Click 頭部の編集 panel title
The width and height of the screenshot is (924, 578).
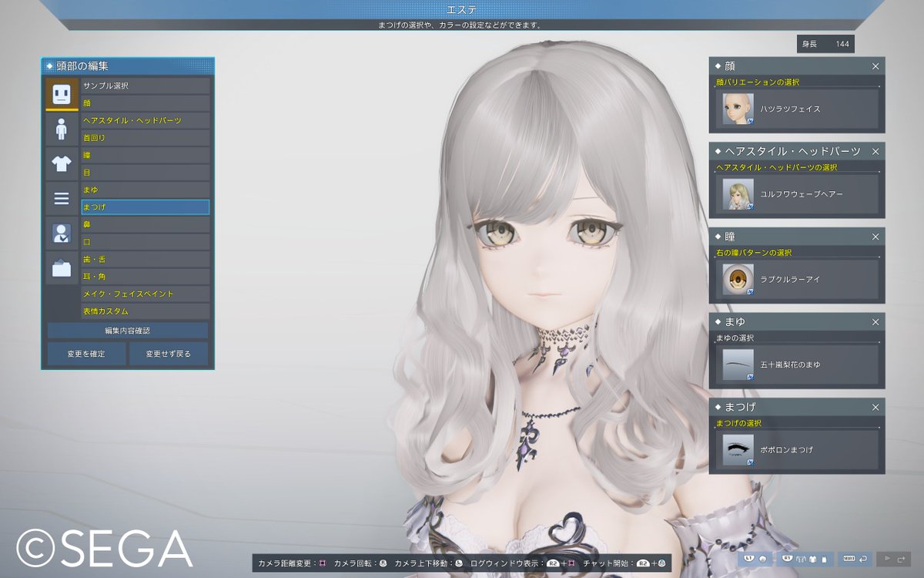click(x=82, y=66)
